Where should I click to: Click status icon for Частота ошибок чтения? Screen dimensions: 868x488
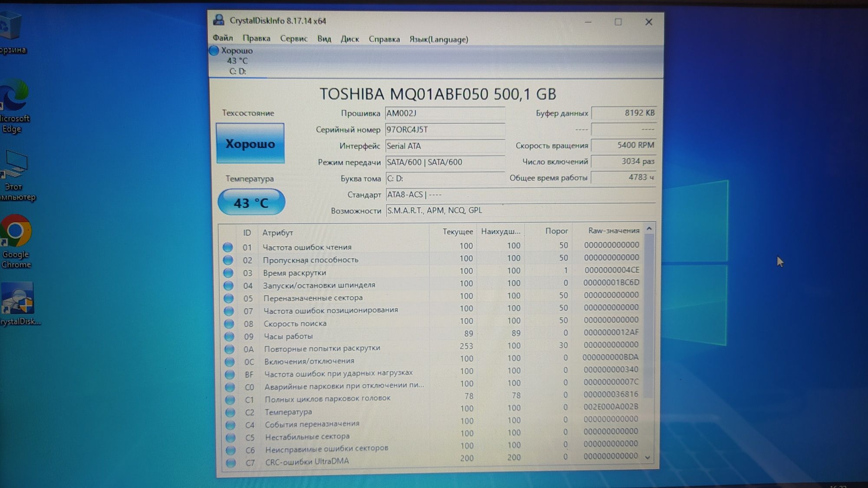[x=228, y=247]
